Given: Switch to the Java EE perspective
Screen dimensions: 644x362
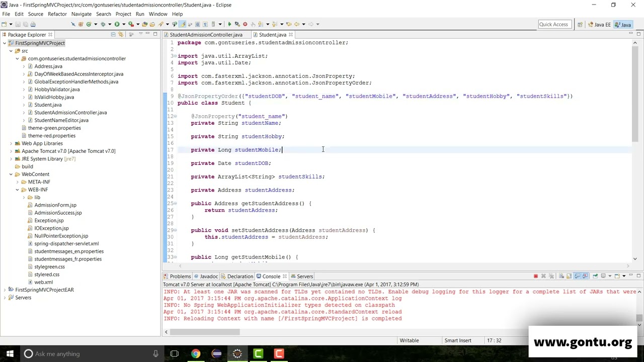Looking at the screenshot, I should pyautogui.click(x=598, y=25).
